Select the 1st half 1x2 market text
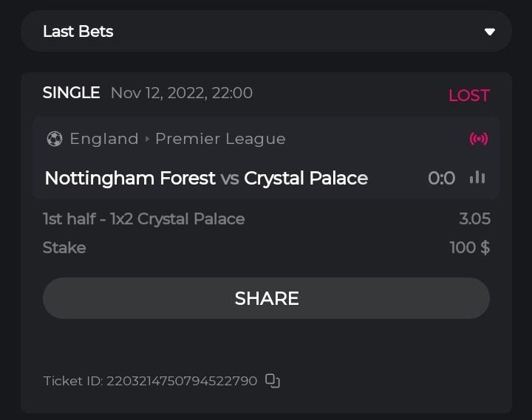The image size is (532, 420). click(144, 218)
